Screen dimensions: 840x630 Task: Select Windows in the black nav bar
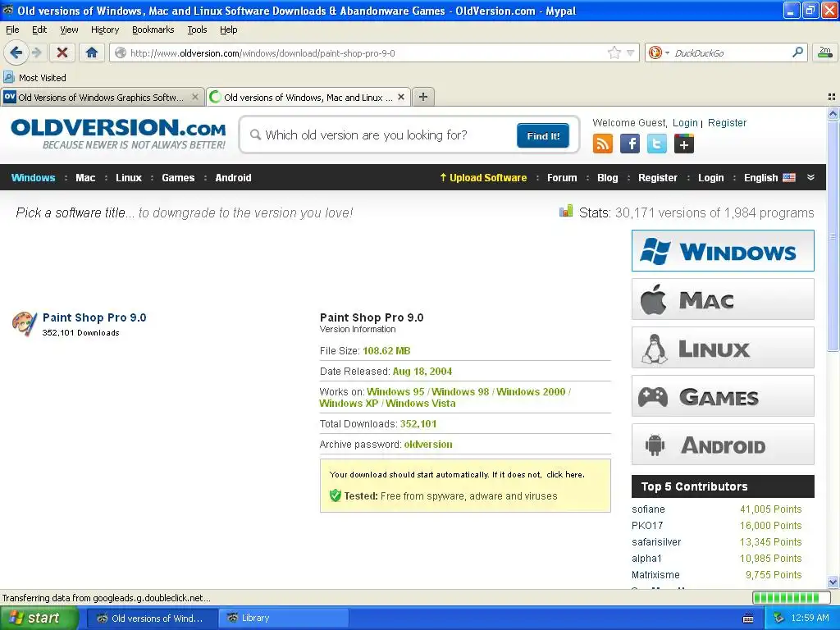(x=33, y=178)
